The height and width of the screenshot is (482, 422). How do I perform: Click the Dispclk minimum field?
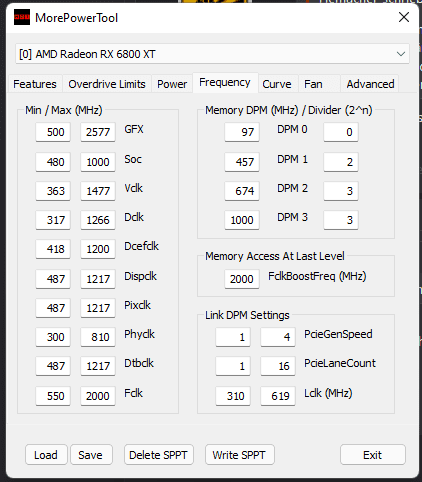pyautogui.click(x=53, y=279)
